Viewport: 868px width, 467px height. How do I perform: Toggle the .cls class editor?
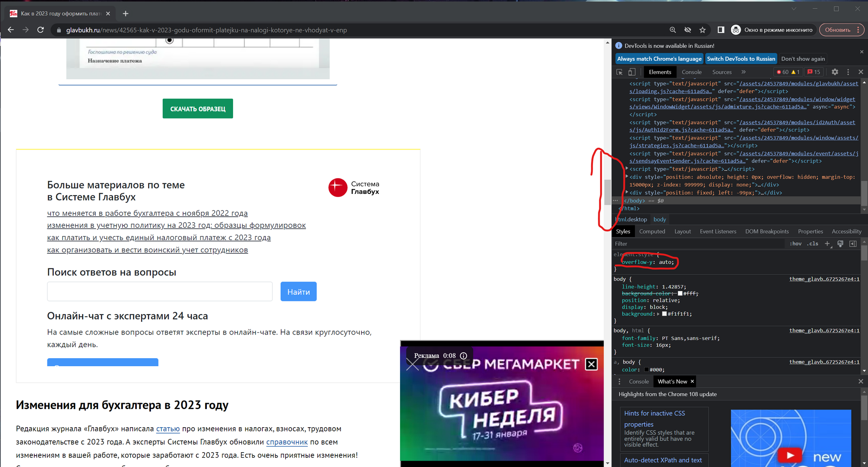point(812,243)
